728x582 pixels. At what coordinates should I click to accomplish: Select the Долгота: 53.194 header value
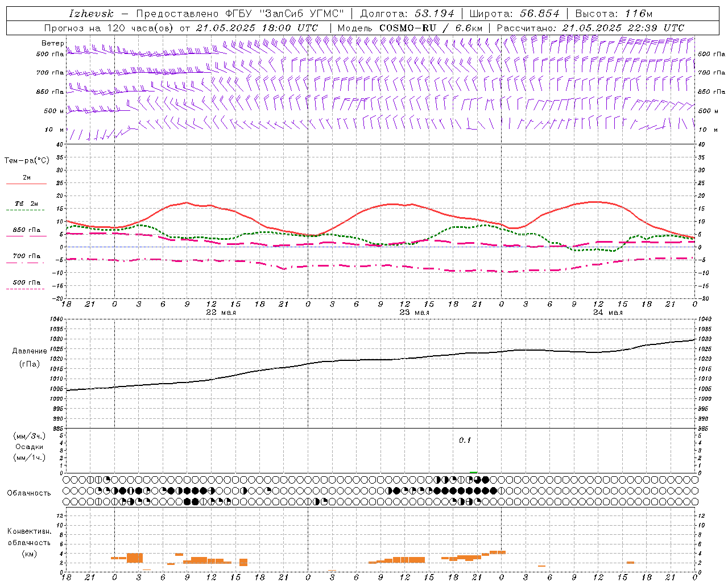pyautogui.click(x=407, y=14)
